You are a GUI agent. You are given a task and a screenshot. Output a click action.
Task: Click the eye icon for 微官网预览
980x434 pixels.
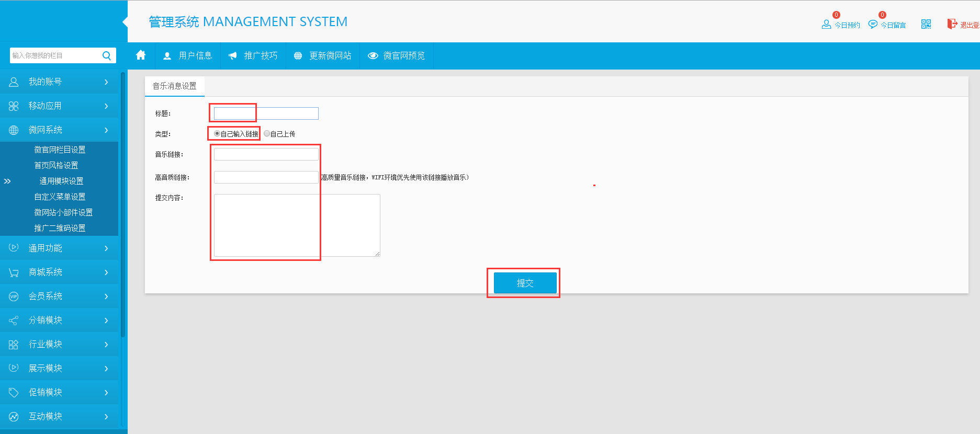tap(373, 56)
